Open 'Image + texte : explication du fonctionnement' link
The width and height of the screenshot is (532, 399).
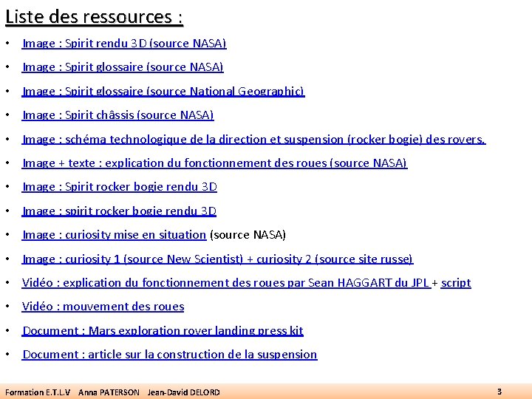(x=214, y=163)
